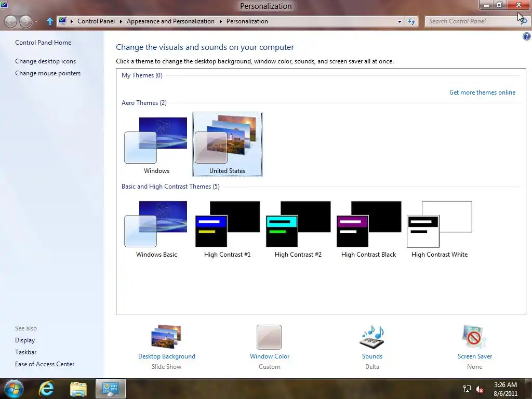The width and height of the screenshot is (532, 399).
Task: Open the Sounds music notes icon
Action: pos(372,337)
